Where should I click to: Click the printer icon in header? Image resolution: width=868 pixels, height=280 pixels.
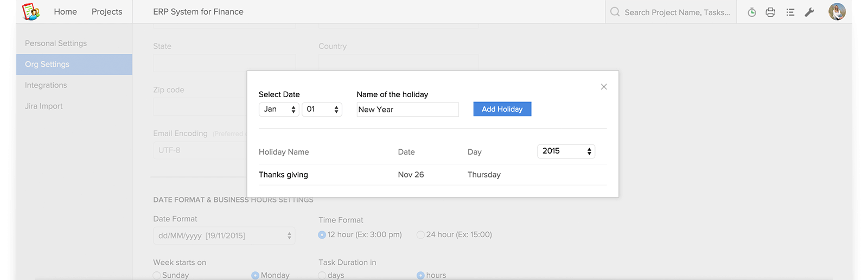click(x=770, y=12)
